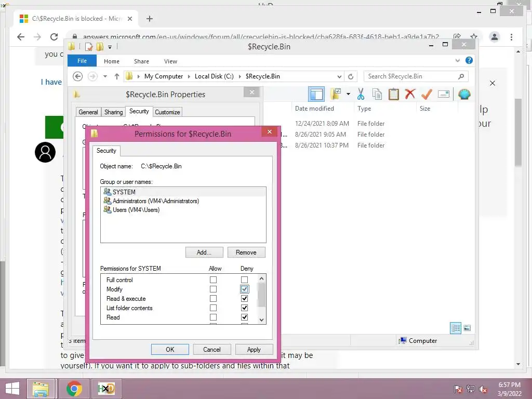This screenshot has width=532, height=399.
Task: Sort by Size column header
Action: pyautogui.click(x=437, y=109)
